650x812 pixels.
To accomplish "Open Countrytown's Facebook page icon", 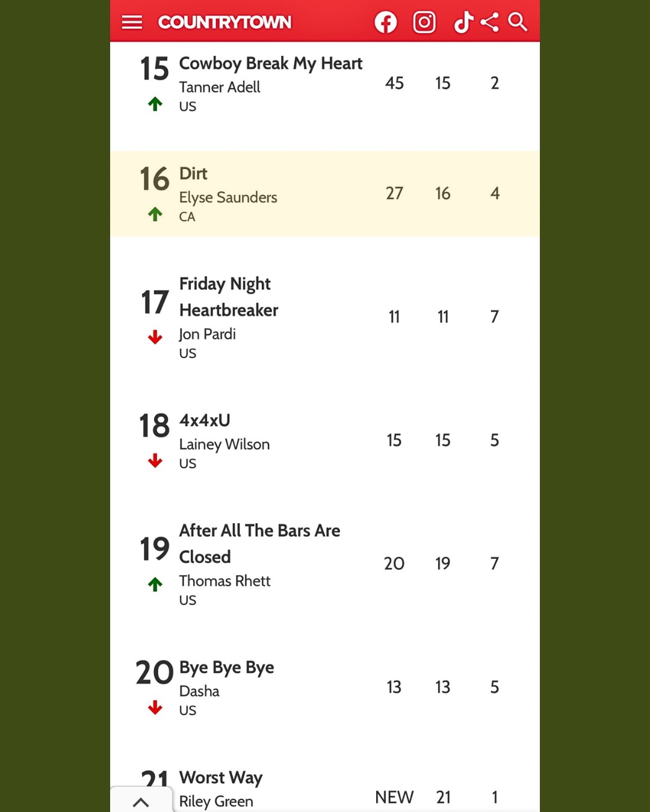I will 386,22.
